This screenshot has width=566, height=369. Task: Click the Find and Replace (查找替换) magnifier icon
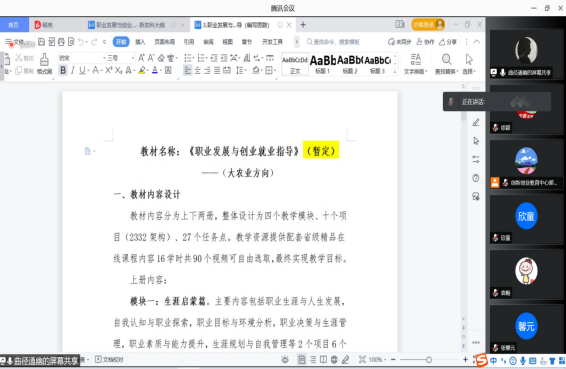click(447, 59)
